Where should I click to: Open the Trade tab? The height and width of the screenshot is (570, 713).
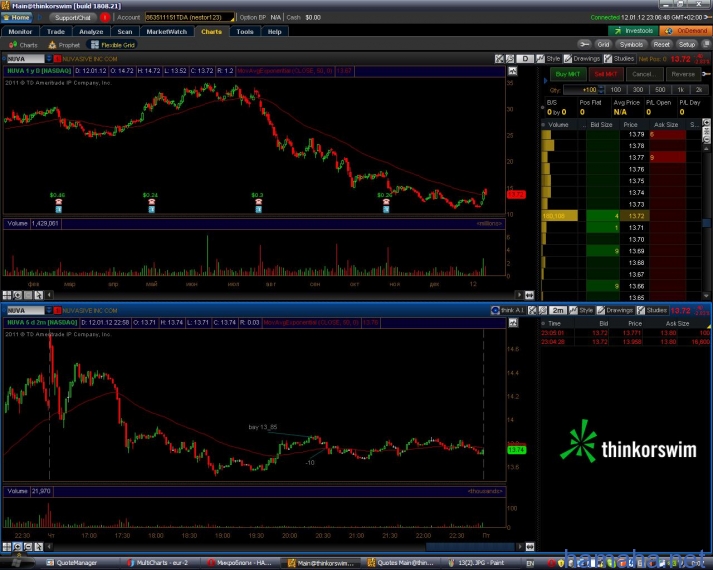pyautogui.click(x=55, y=32)
